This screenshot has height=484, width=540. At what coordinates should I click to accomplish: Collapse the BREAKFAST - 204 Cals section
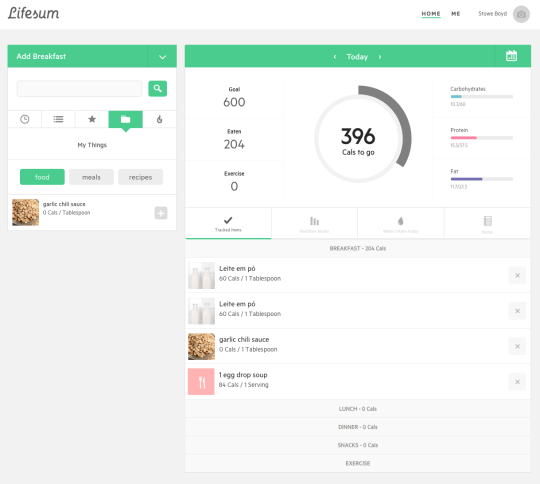(x=357, y=248)
